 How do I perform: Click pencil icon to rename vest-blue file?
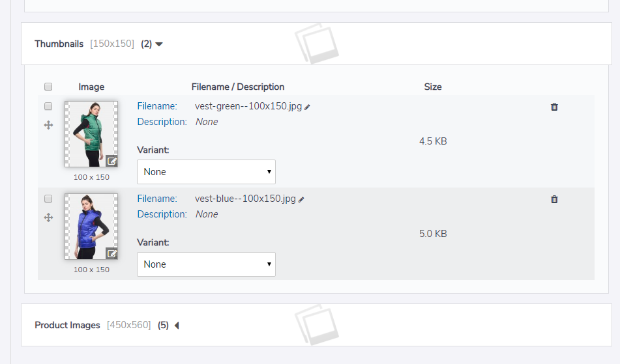[x=301, y=199]
